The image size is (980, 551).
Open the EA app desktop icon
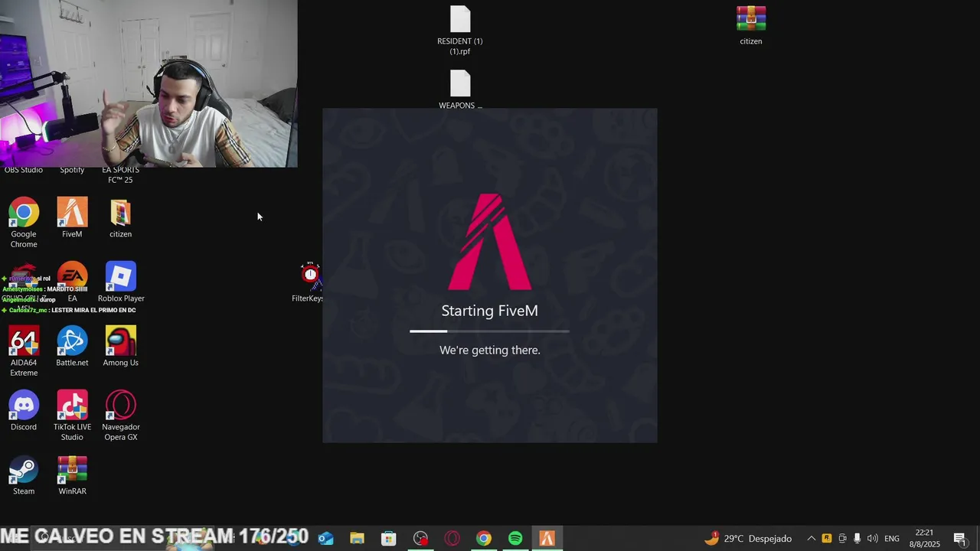tap(72, 282)
